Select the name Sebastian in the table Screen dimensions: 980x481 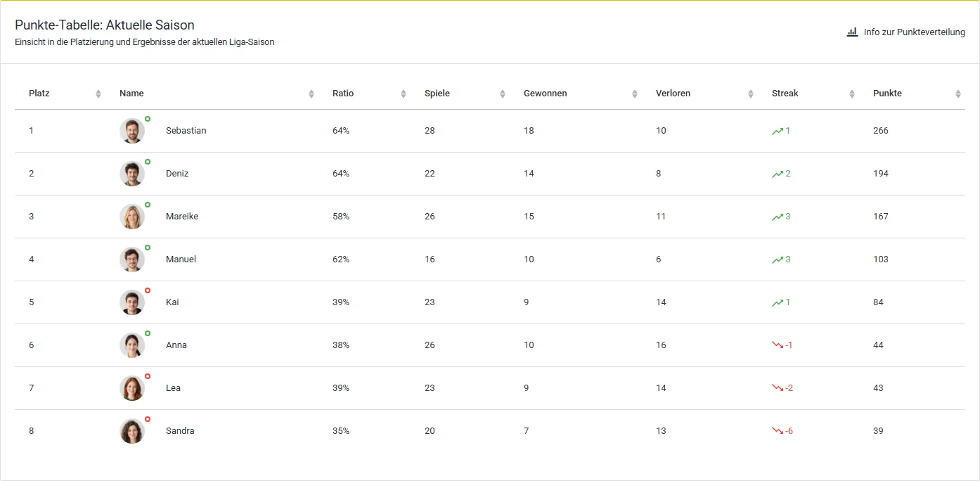click(186, 131)
